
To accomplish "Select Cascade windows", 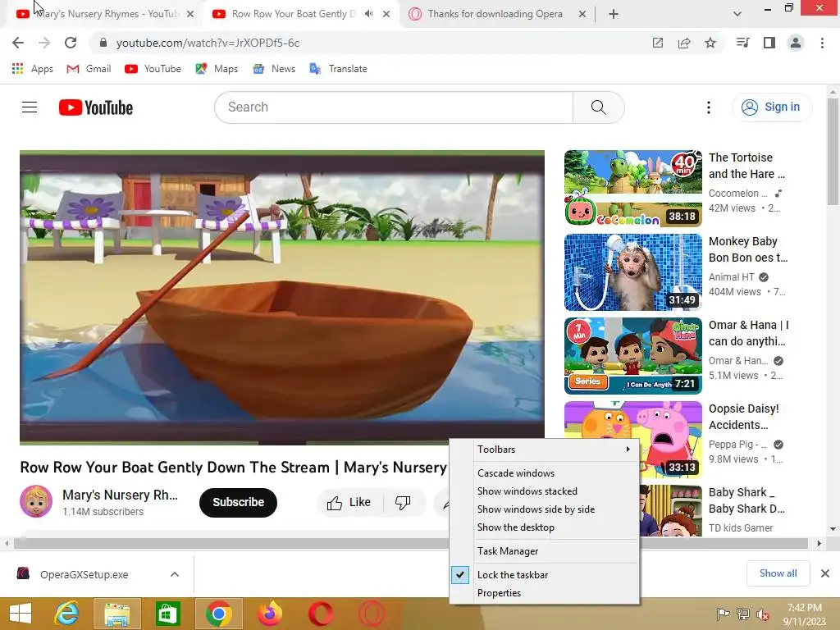I will coord(545,473).
